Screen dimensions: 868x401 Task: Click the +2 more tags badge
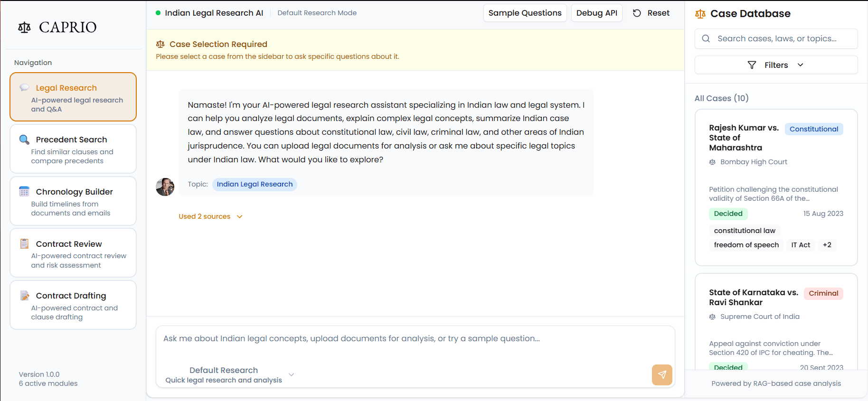827,245
